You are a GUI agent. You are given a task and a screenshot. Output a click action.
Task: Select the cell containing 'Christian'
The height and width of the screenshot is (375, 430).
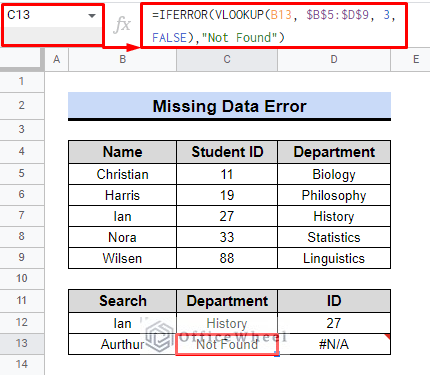tap(122, 174)
